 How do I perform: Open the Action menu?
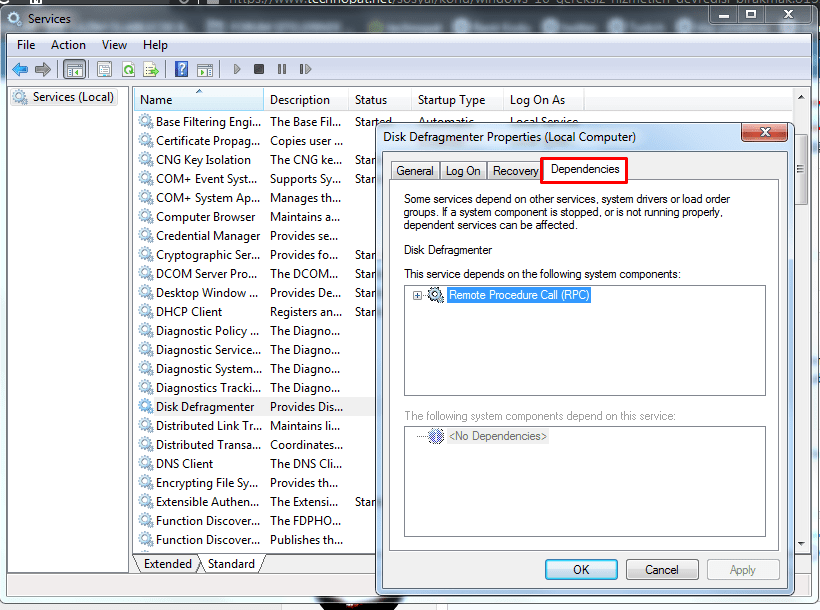pos(68,45)
